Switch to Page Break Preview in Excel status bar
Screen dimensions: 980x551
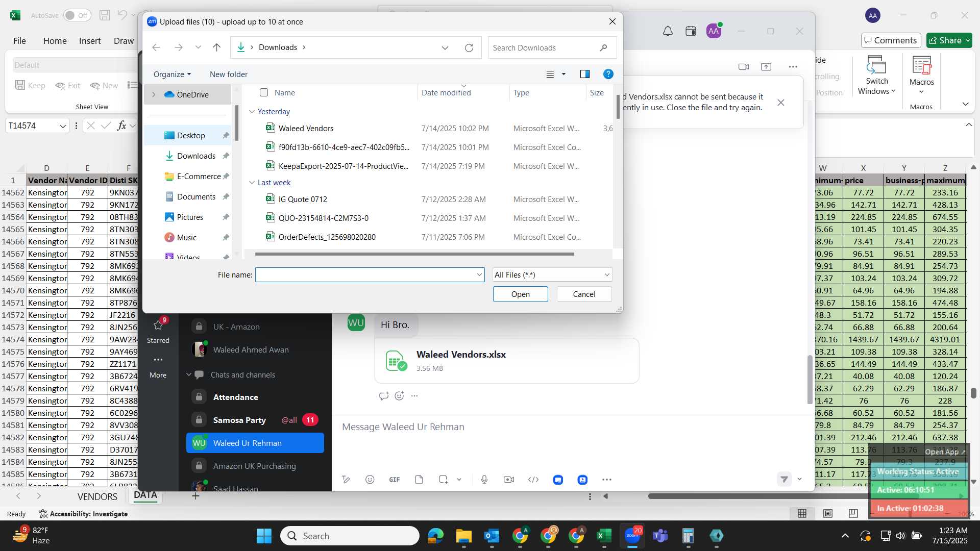point(853,513)
